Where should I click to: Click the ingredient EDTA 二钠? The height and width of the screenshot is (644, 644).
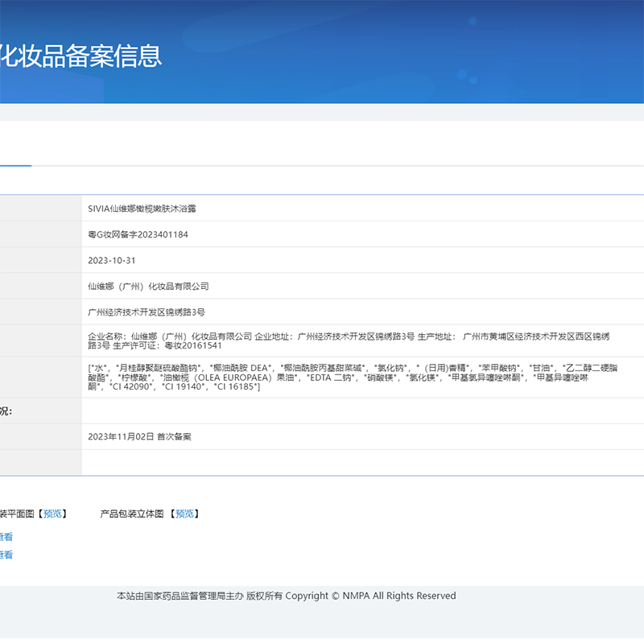pos(331,378)
